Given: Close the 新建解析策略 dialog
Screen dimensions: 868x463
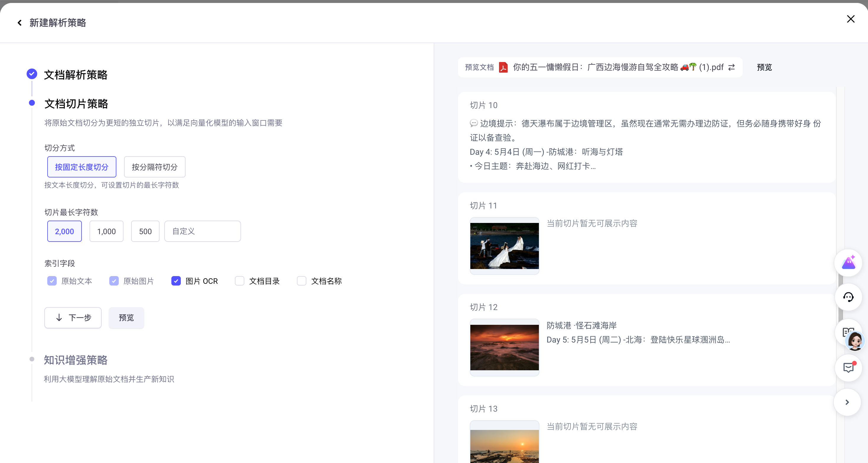Looking at the screenshot, I should coord(851,19).
